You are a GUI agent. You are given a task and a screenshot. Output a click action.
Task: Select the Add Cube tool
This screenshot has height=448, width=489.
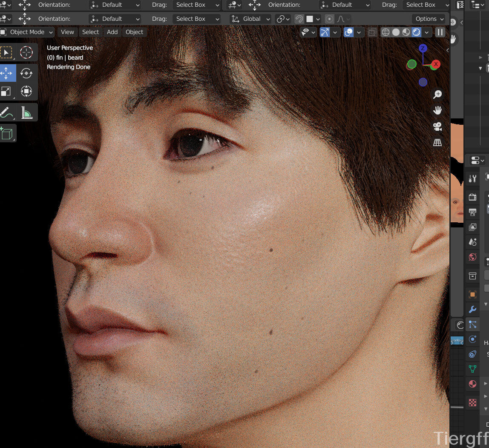pos(7,133)
